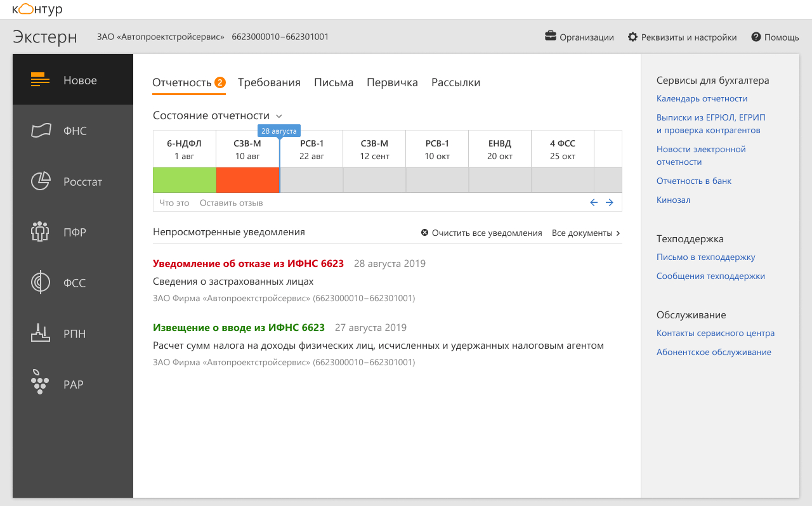
Task: Click the question mark Помощь icon
Action: 756,37
